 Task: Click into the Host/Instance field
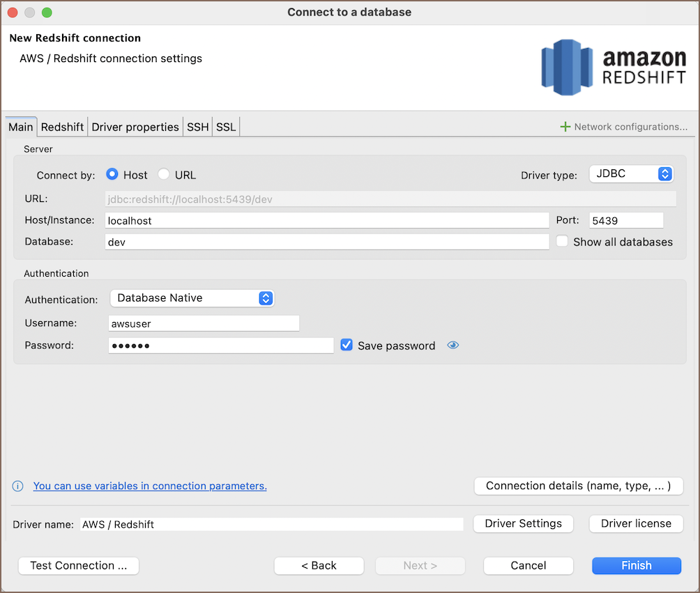[326, 220]
